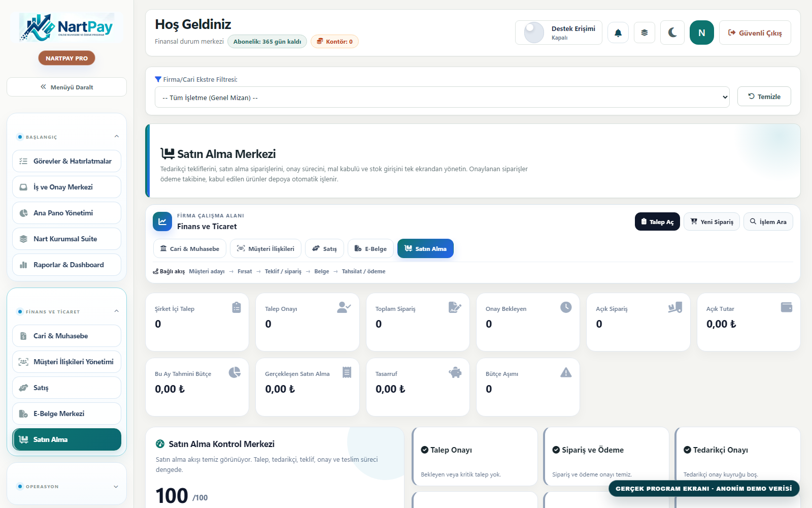Click the Güvenli Çıkış logout button

coord(755,33)
